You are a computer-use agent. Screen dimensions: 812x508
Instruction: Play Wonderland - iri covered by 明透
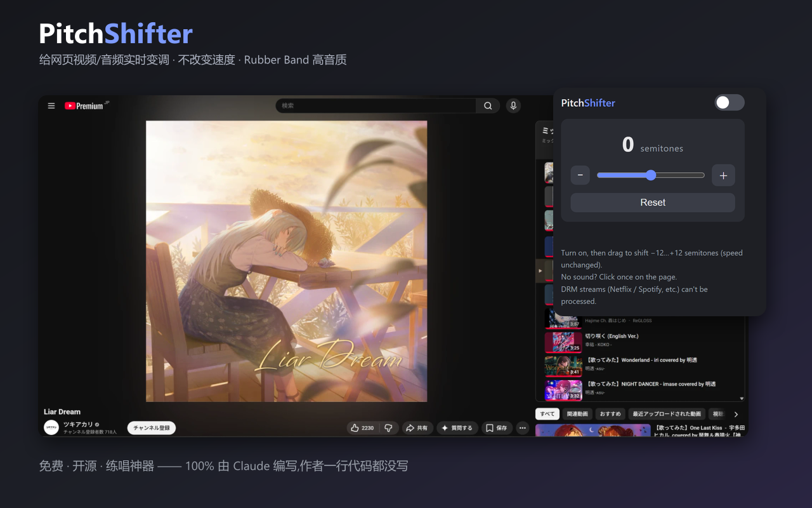pyautogui.click(x=641, y=360)
